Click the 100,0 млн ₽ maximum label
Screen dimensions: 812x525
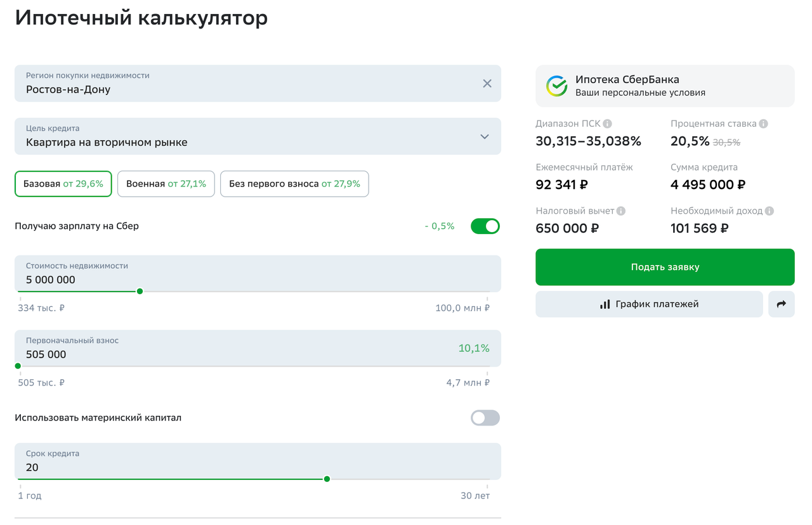[x=462, y=308]
